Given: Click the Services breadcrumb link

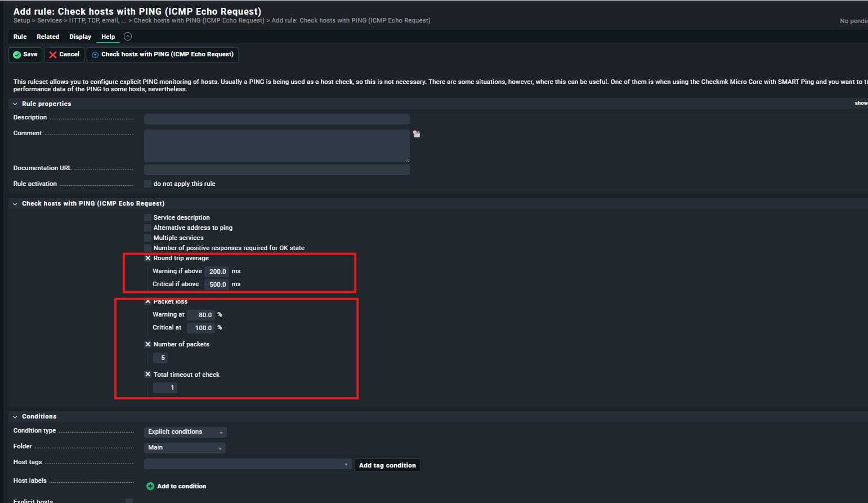Looking at the screenshot, I should click(50, 20).
